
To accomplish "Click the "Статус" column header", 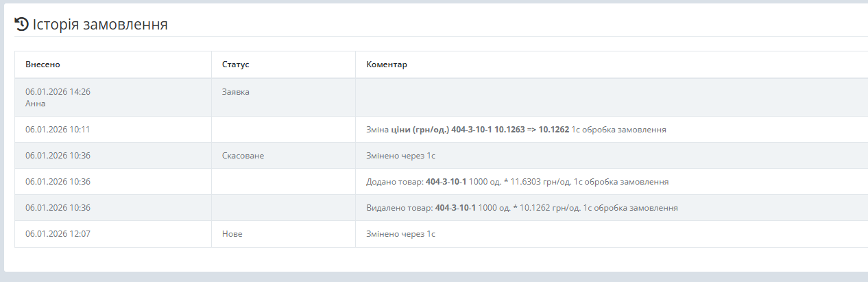I will point(235,64).
